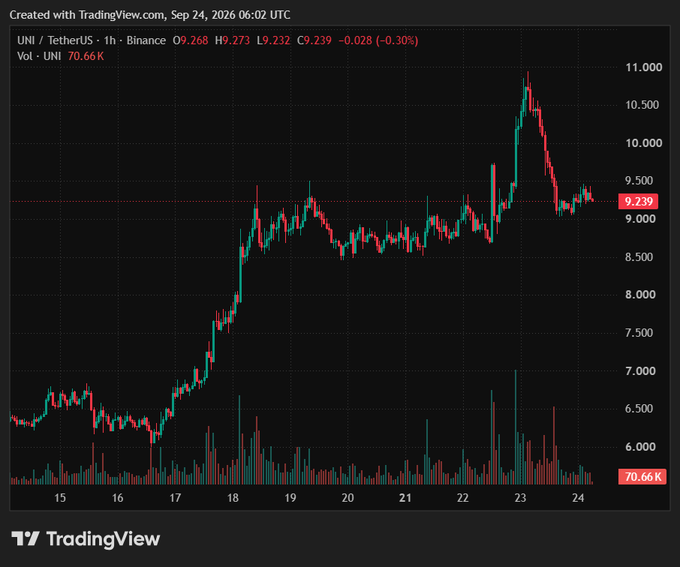
Task: Click date 15 on the time axis
Action: click(60, 498)
